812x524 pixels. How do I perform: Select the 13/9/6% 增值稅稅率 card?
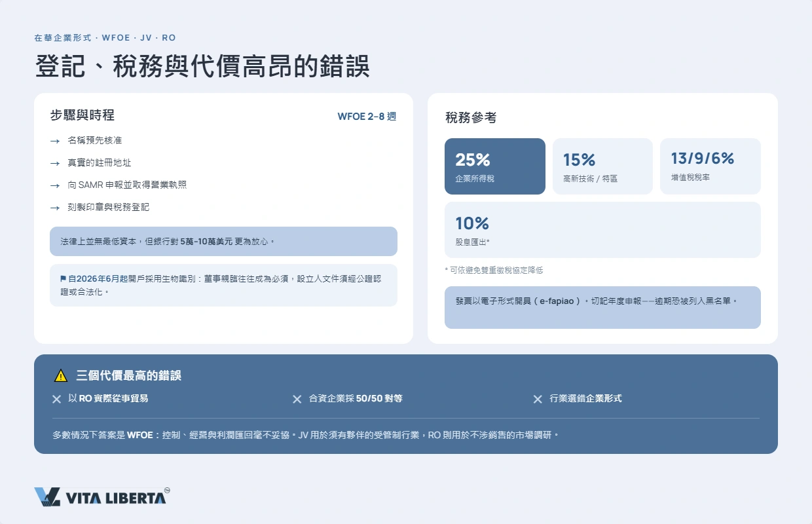pyautogui.click(x=710, y=166)
